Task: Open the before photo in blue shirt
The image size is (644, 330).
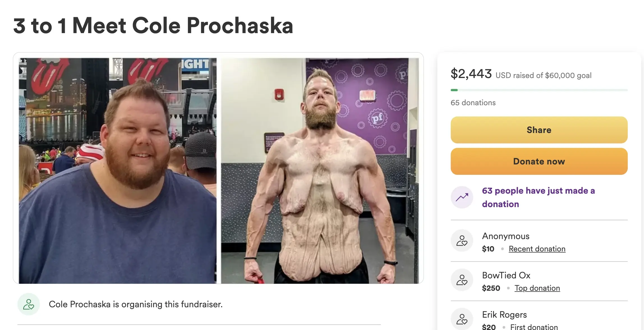Action: 118,171
